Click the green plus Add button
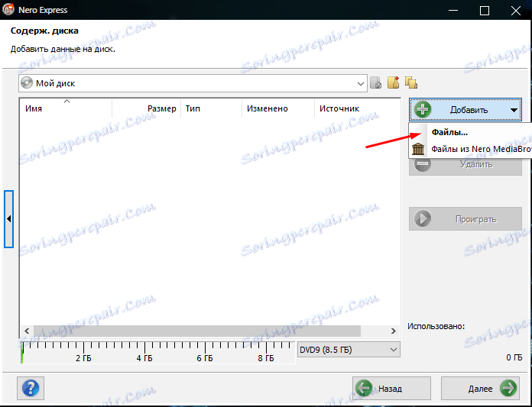The height and width of the screenshot is (407, 532). pos(465,110)
